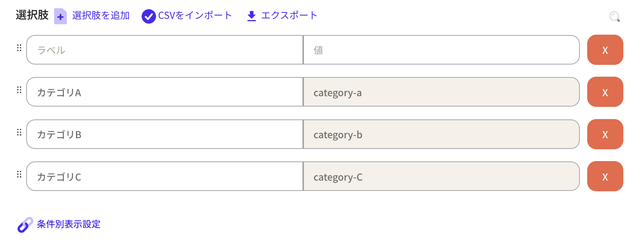This screenshot has height=244, width=644.
Task: Click the chain link icon for 条件別表示設定
Action: [x=25, y=224]
